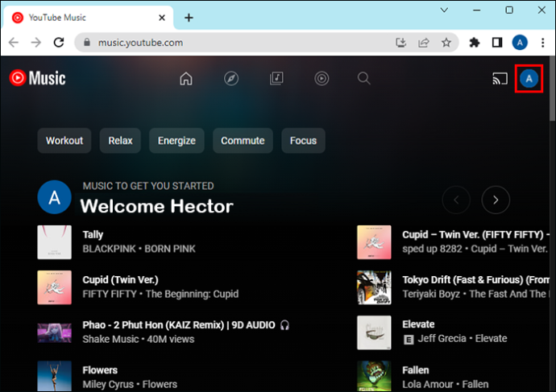Image resolution: width=556 pixels, height=392 pixels.
Task: Play the Tally album thumbnail
Action: pos(55,242)
